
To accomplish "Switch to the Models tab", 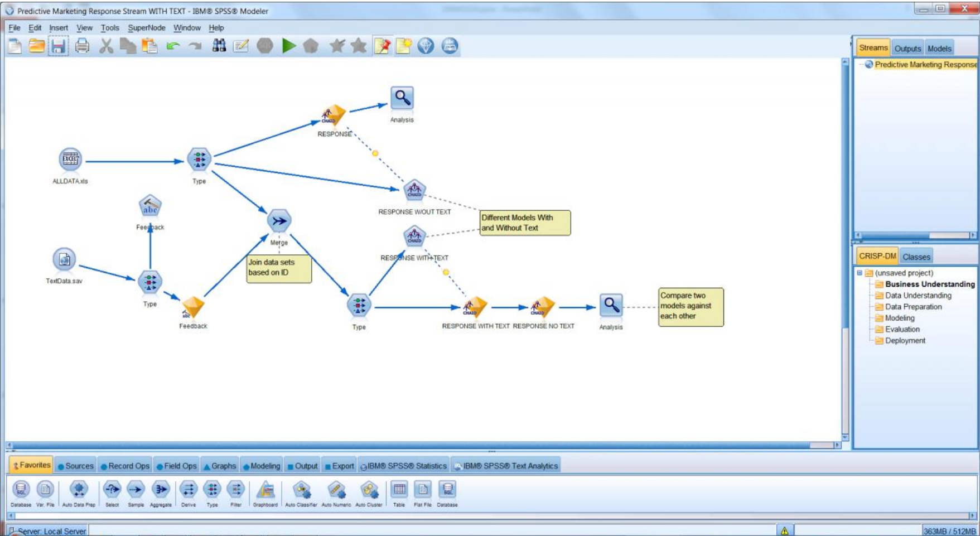I will tap(939, 49).
